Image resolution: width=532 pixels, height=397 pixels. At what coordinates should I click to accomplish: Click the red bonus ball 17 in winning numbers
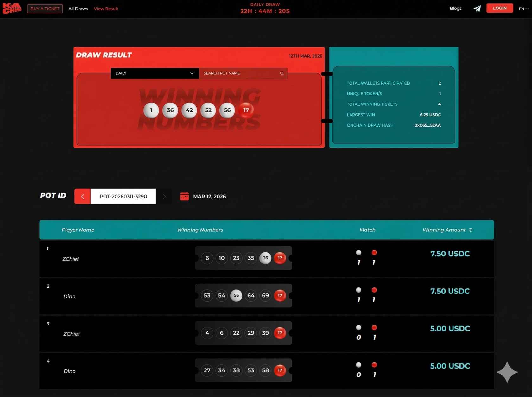[x=246, y=110]
